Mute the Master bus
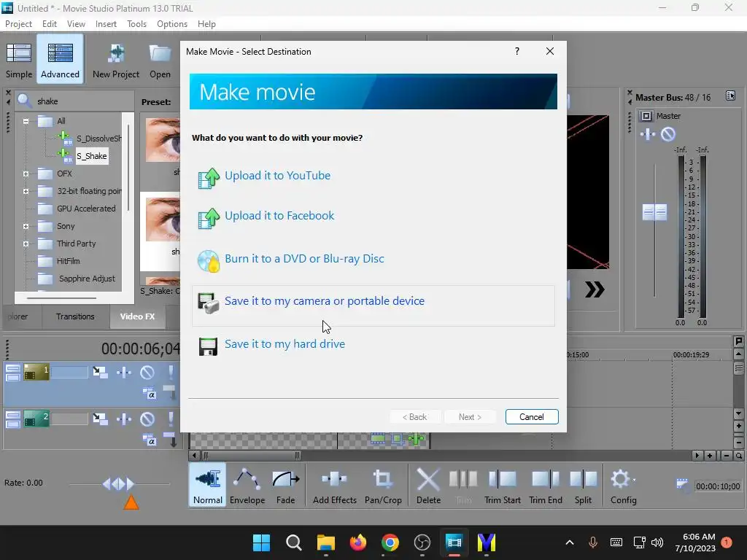 pos(668,134)
